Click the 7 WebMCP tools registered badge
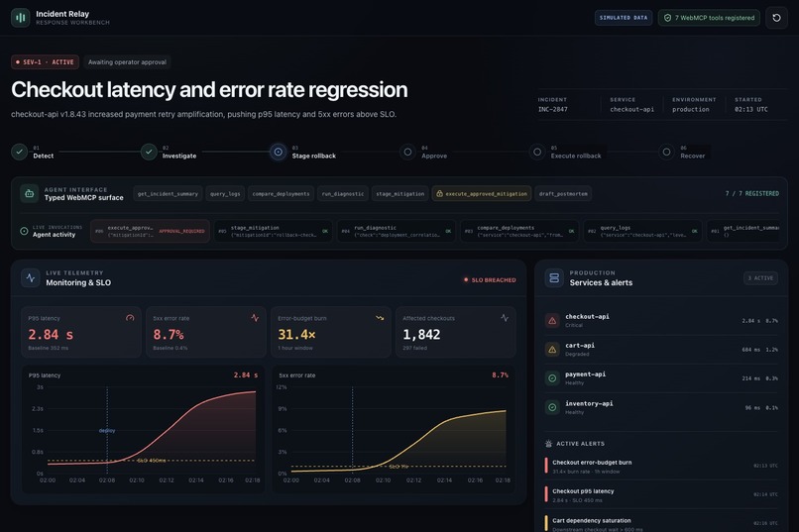 [x=709, y=18]
